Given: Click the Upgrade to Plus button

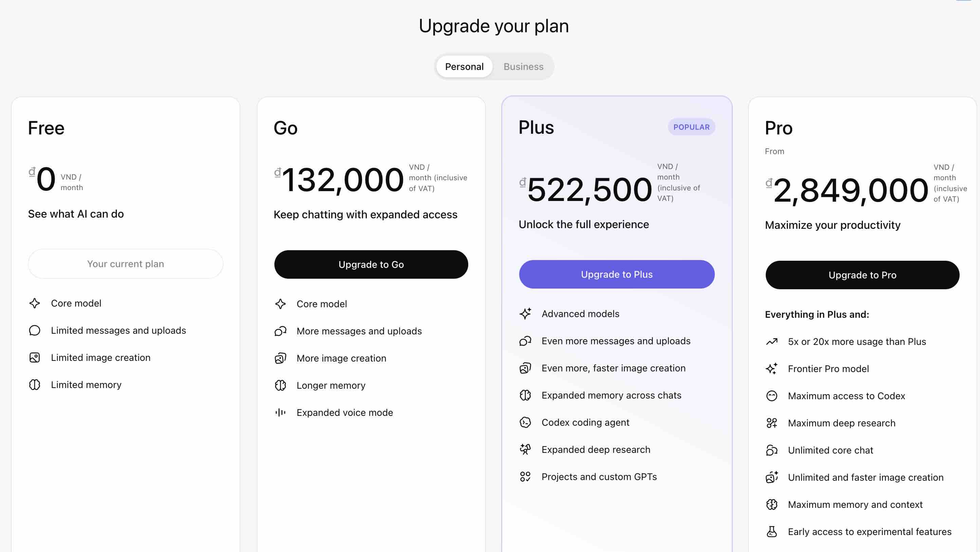Looking at the screenshot, I should [616, 274].
